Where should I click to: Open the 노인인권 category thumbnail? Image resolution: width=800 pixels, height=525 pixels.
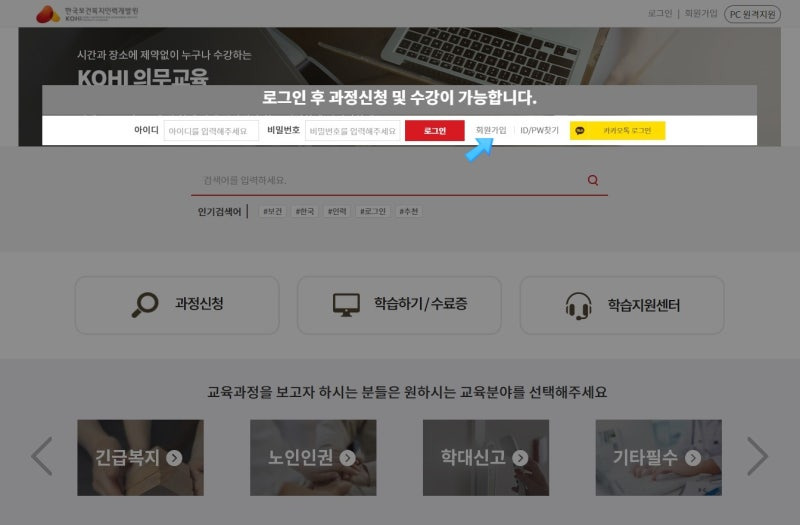pos(313,458)
